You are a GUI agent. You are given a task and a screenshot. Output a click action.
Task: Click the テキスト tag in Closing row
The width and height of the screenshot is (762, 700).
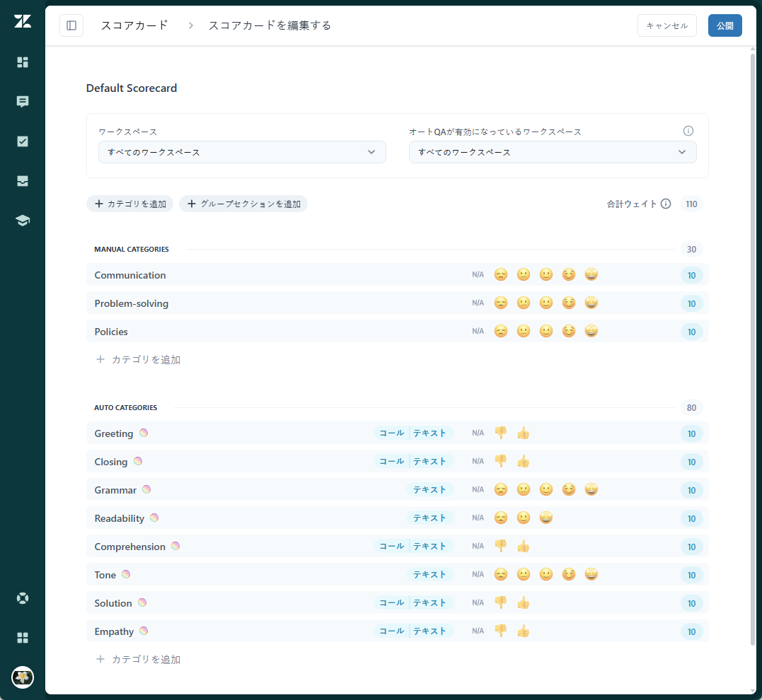tap(429, 461)
